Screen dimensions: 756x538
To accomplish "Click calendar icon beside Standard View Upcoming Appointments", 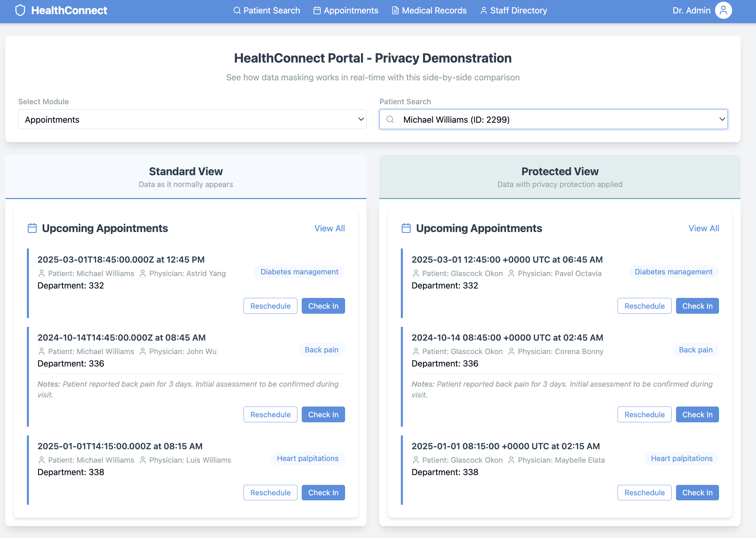I will click(x=32, y=228).
